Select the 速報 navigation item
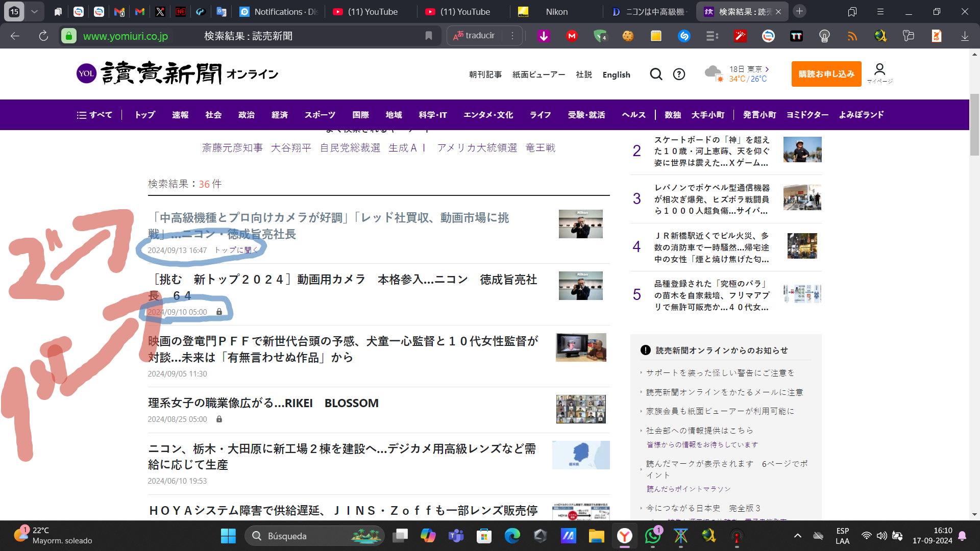The image size is (980, 551). [x=180, y=115]
